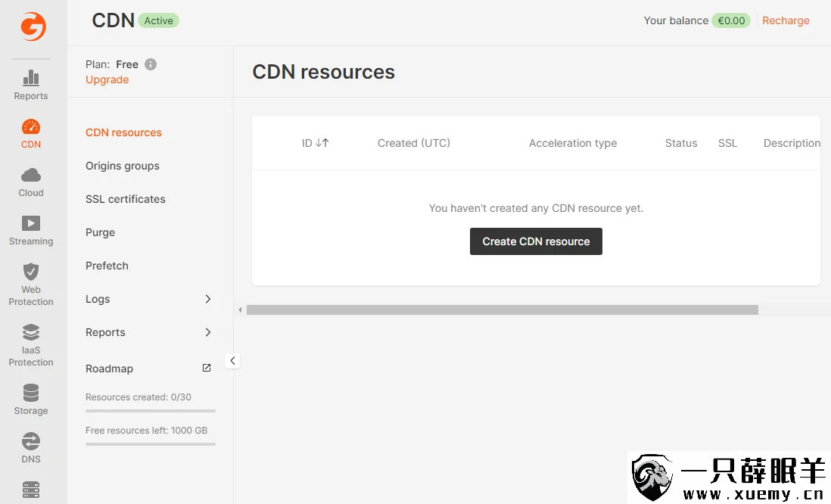Click the Upgrade plan link
The width and height of the screenshot is (831, 504).
(x=107, y=79)
